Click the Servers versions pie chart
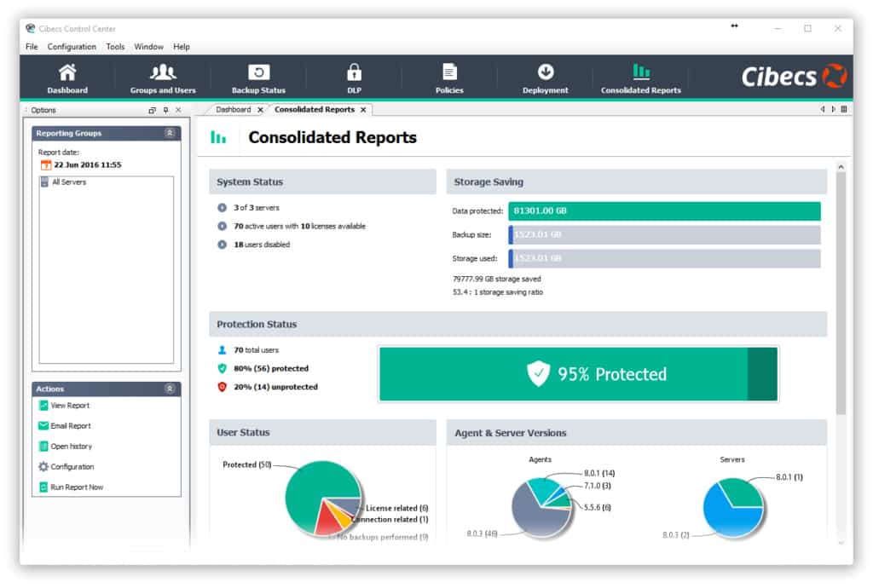The height and width of the screenshot is (588, 873). tap(734, 507)
